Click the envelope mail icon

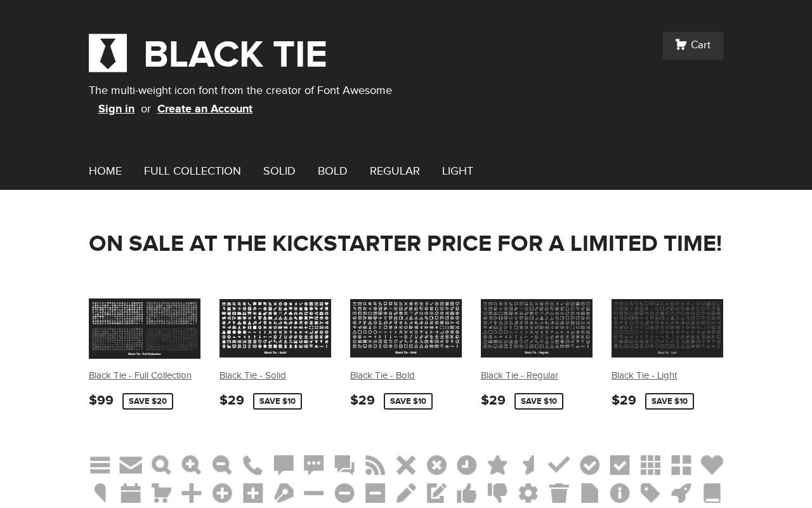pos(131,465)
